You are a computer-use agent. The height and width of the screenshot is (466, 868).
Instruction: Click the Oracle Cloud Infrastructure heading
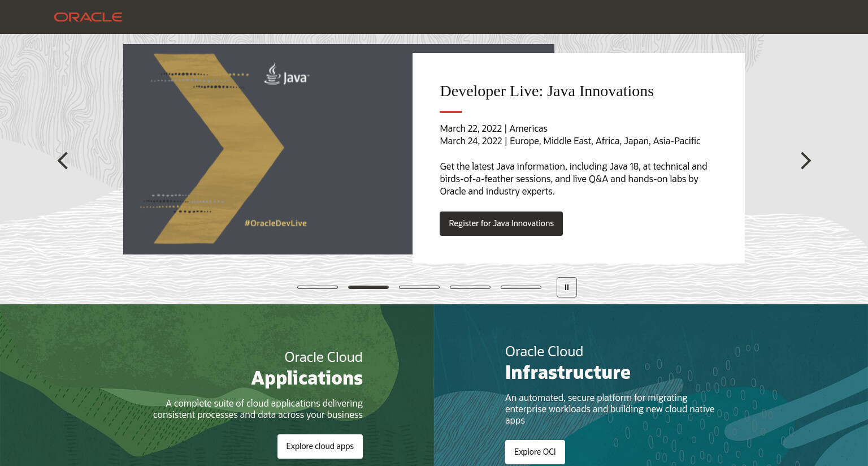tap(568, 363)
